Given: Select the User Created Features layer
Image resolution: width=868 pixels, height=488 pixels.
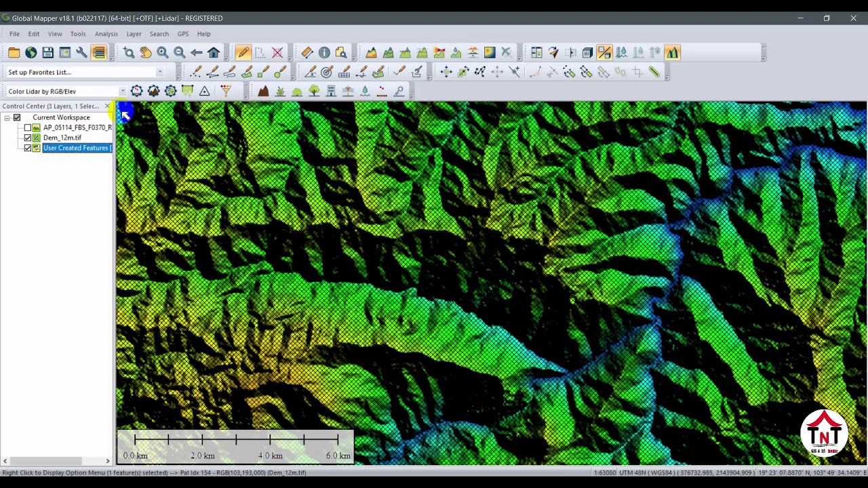Looking at the screenshot, I should [77, 148].
